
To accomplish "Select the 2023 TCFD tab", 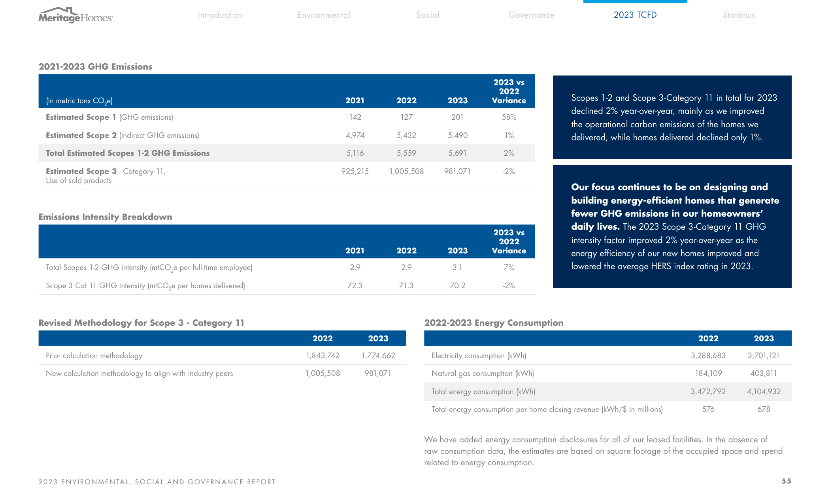I will click(x=635, y=15).
